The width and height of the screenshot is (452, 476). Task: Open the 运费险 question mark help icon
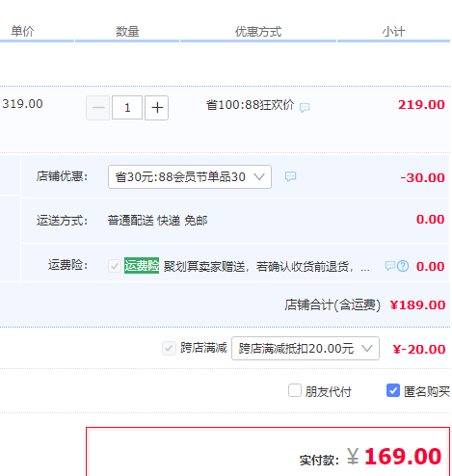(x=403, y=266)
